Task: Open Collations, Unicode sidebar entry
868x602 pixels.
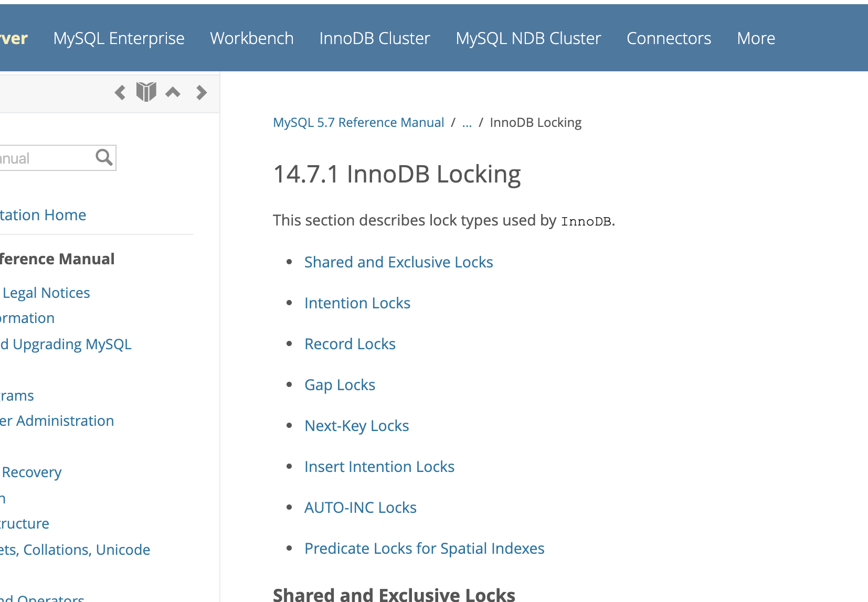Action: coord(75,550)
